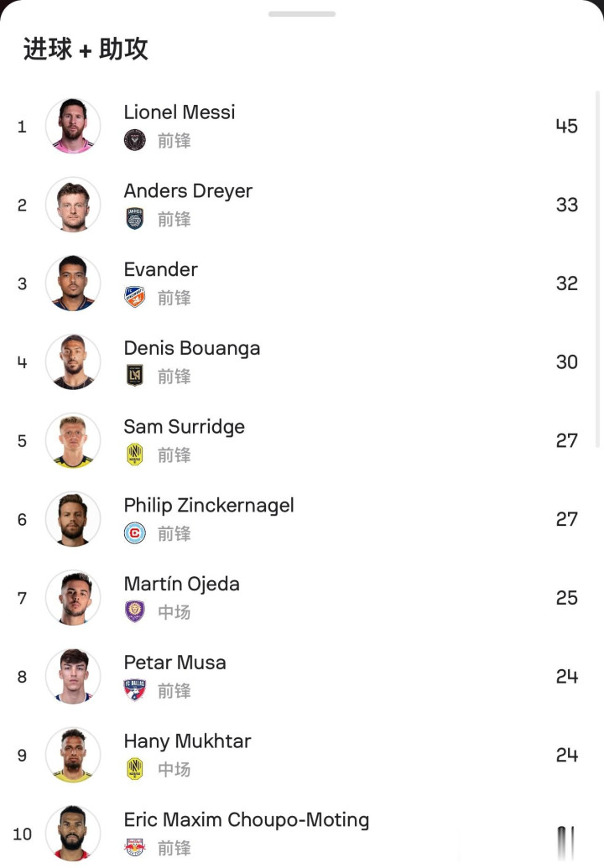Tap the team badge beneath Anders Dreyer
This screenshot has height=868, width=604.
coord(134,219)
